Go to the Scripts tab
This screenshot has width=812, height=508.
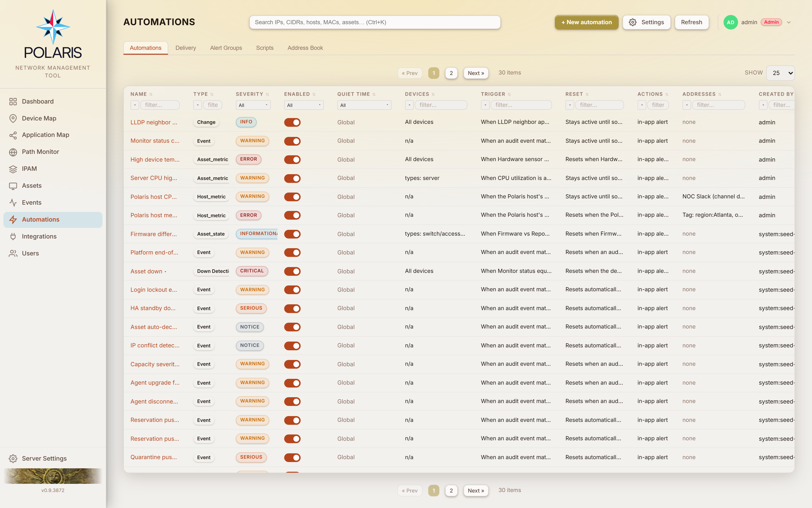tap(265, 48)
